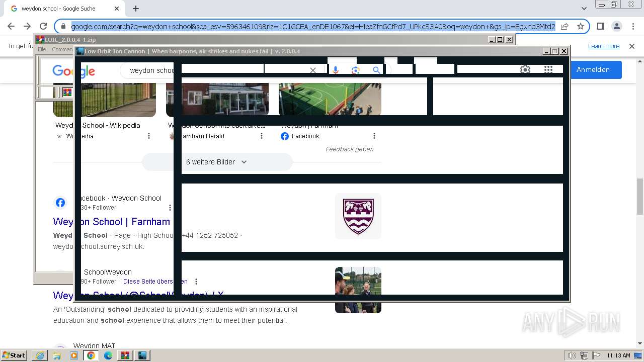
Task: Close the weydon school tab
Action: (117, 9)
